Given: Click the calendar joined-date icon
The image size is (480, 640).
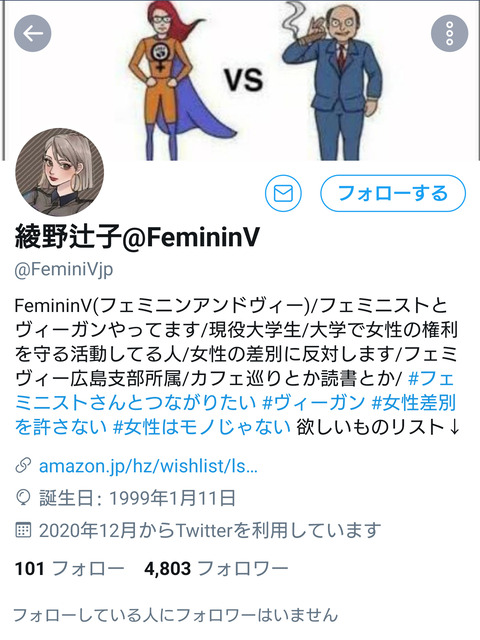Looking at the screenshot, I should point(23,530).
